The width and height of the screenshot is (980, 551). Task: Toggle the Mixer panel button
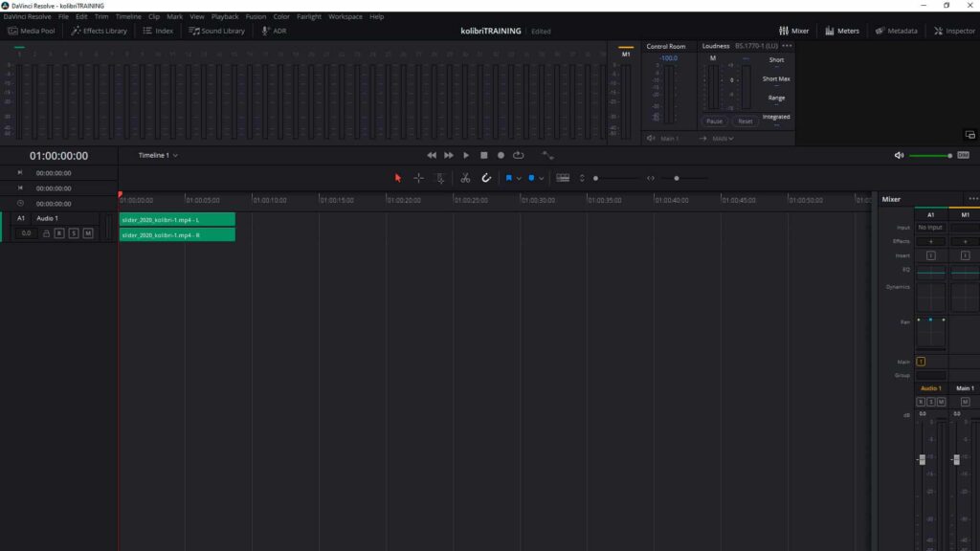tap(793, 31)
